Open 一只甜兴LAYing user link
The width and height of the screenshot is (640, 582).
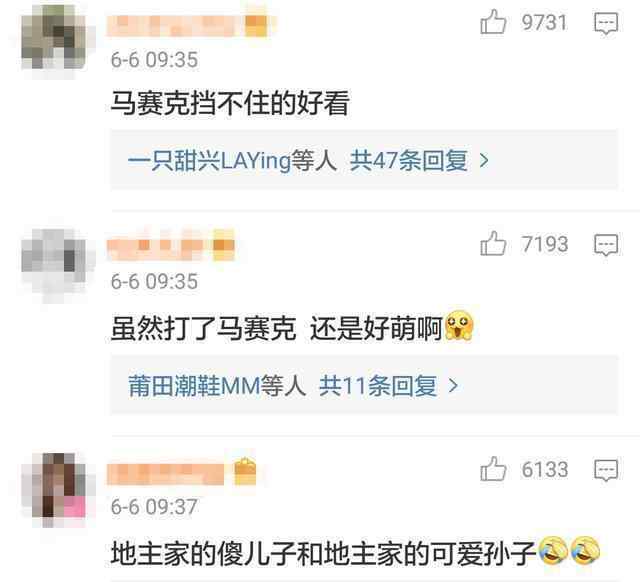tap(209, 160)
